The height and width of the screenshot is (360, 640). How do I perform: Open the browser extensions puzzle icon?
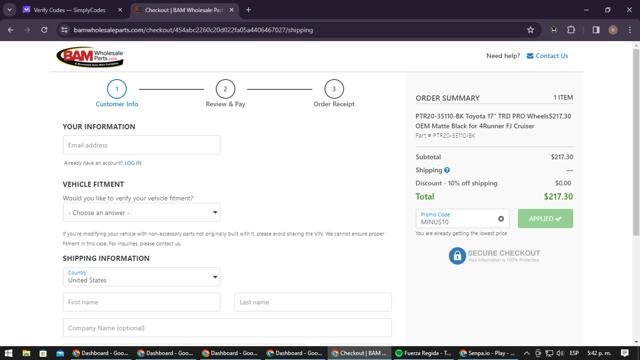pyautogui.click(x=571, y=30)
